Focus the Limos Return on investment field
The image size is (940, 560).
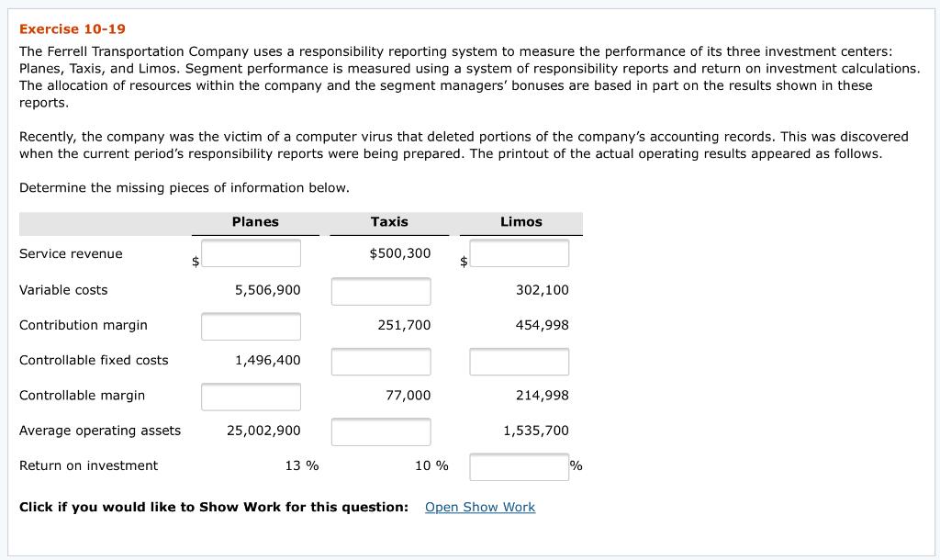520,467
